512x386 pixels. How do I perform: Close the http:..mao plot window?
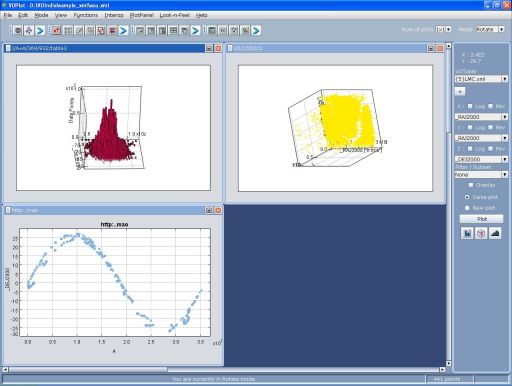218,210
